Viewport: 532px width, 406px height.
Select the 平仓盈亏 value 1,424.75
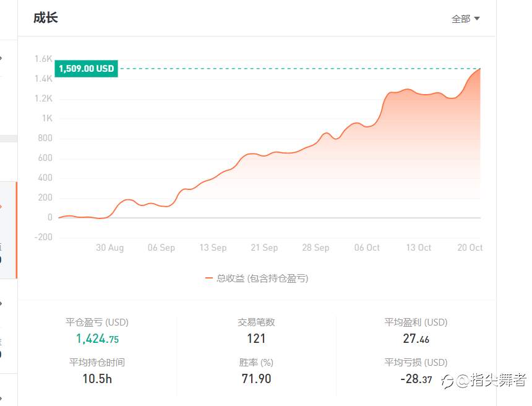97,339
